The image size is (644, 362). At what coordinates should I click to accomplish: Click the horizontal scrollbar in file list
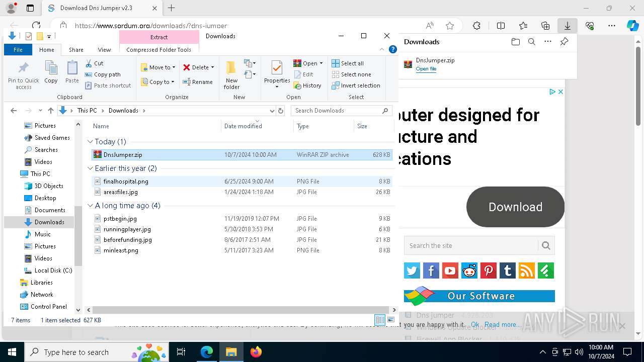(241, 310)
